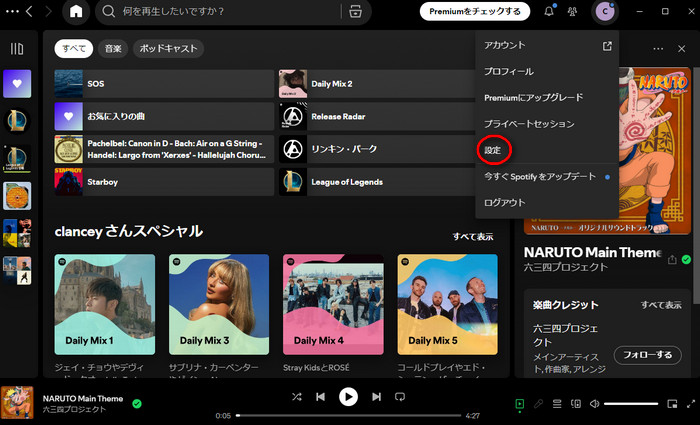The image size is (700, 425).
Task: Select the 音楽 filter chip
Action: pyautogui.click(x=113, y=49)
